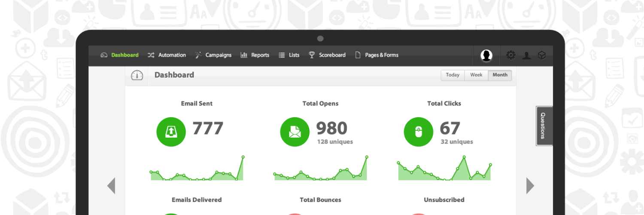Click the 'Email Sent' heading

pyautogui.click(x=197, y=103)
